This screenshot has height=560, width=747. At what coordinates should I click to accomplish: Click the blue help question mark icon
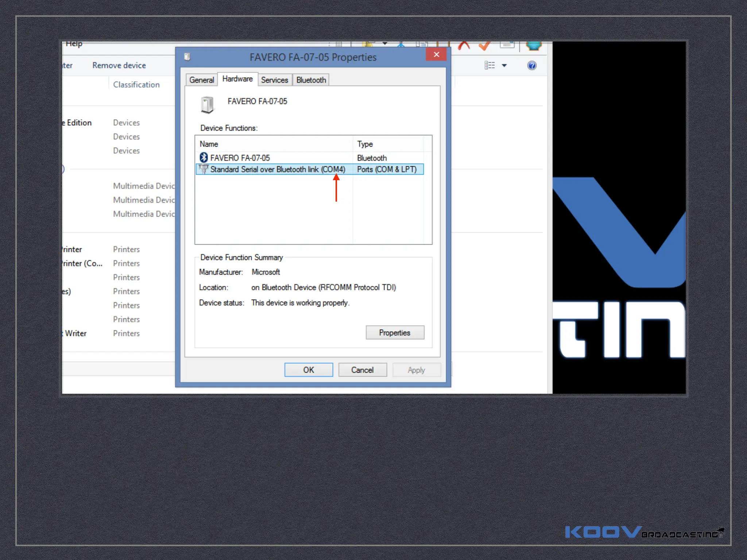tap(531, 66)
